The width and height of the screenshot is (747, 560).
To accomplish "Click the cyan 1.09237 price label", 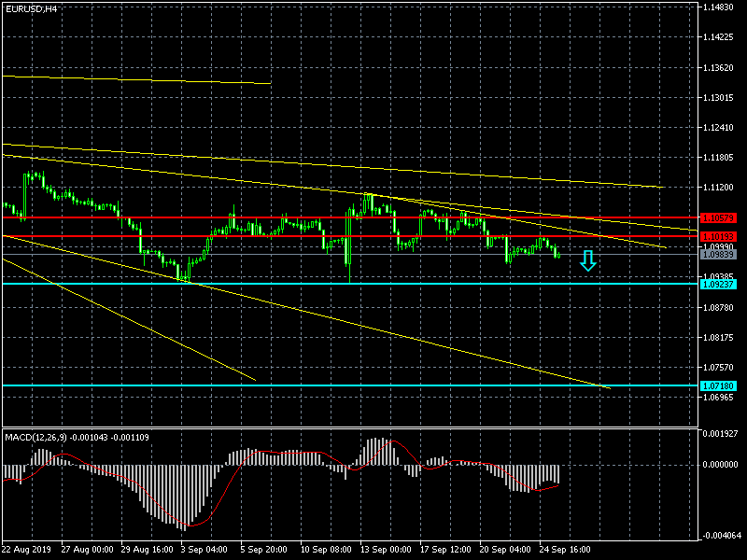I will pyautogui.click(x=718, y=284).
